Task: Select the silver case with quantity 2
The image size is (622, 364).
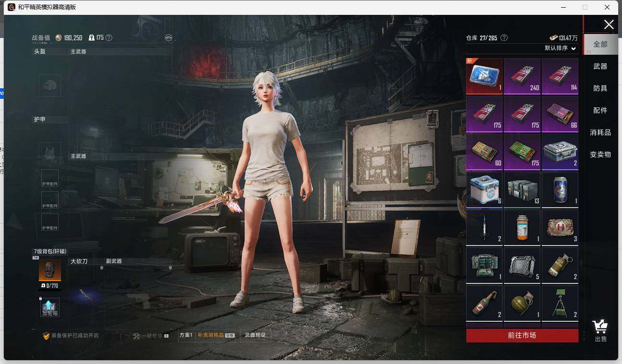Action: [x=560, y=152]
